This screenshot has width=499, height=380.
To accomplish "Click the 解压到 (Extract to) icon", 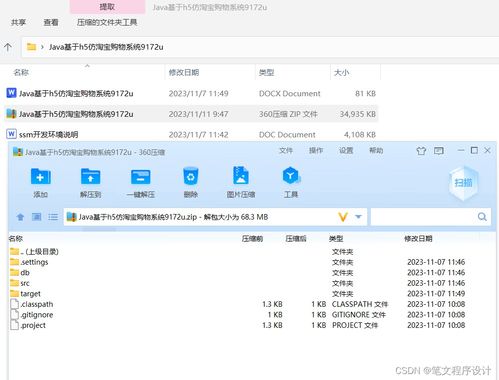I will pos(90,177).
